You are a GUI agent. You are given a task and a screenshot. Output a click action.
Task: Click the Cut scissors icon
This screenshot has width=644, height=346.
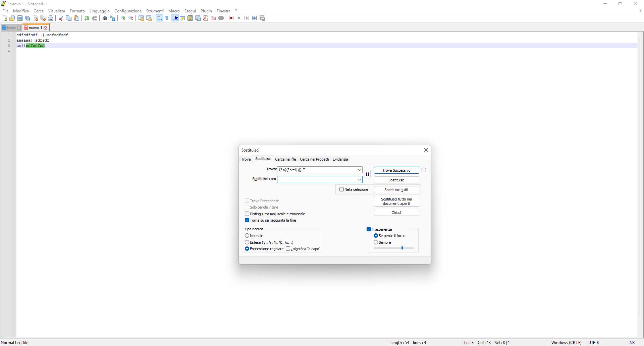[61, 18]
